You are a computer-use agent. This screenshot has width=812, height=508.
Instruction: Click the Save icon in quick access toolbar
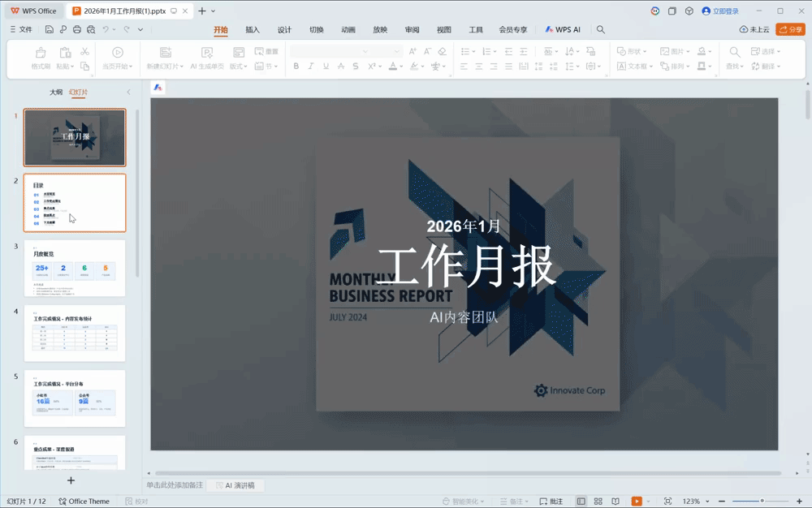pos(50,29)
